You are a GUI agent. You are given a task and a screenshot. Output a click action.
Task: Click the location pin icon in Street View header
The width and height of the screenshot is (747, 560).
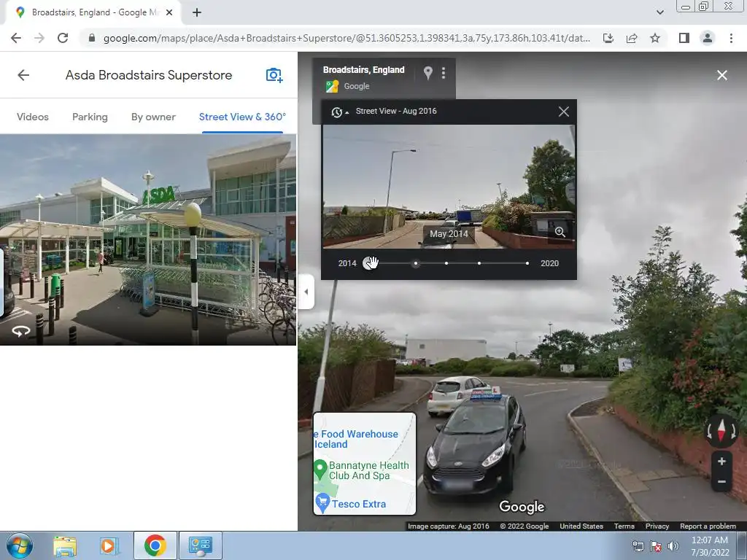[427, 73]
